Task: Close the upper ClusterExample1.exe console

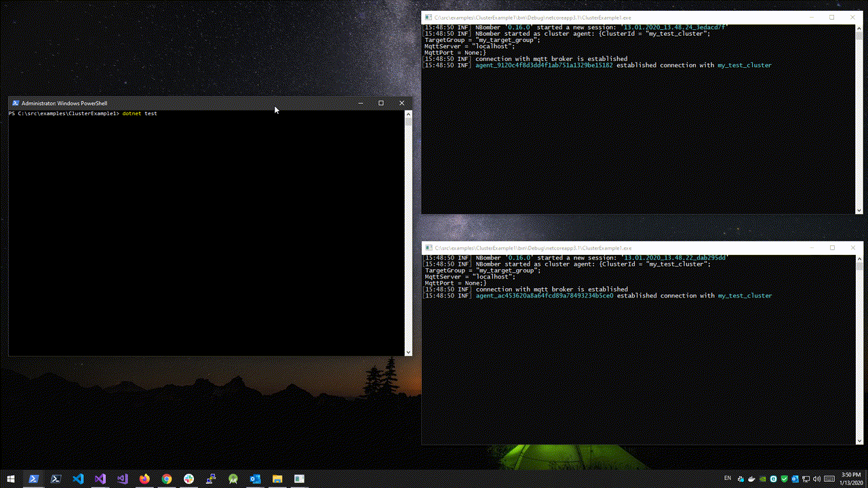Action: [x=852, y=18]
